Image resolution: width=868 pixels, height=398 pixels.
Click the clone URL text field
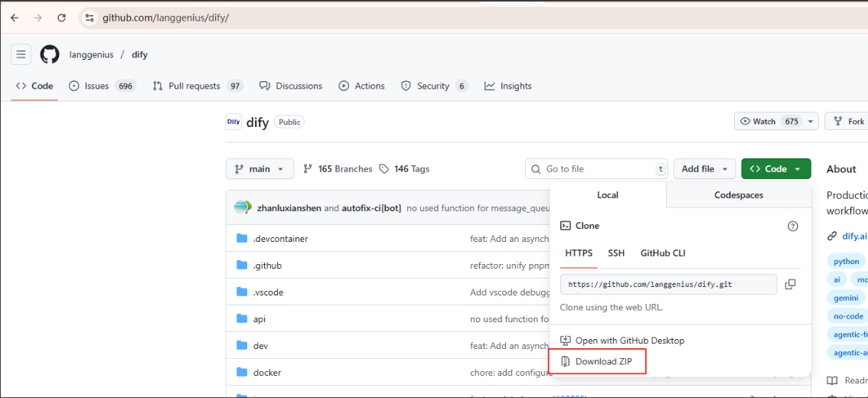669,284
